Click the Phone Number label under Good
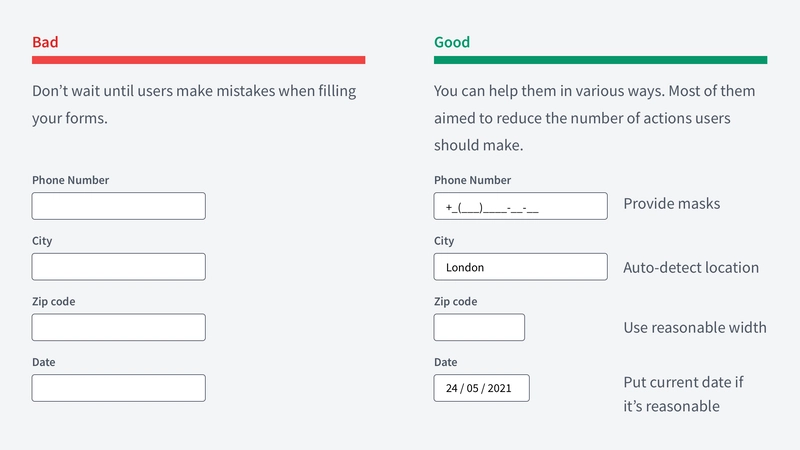The height and width of the screenshot is (450, 800). pyautogui.click(x=472, y=180)
